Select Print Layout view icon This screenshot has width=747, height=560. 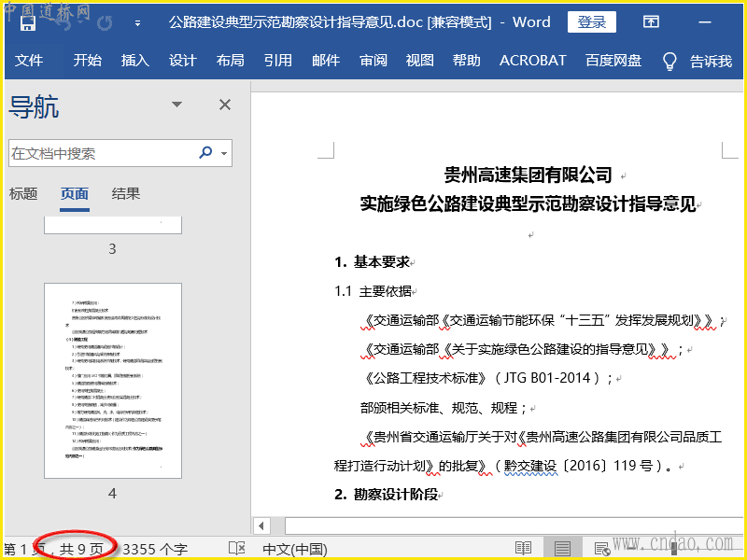563,548
